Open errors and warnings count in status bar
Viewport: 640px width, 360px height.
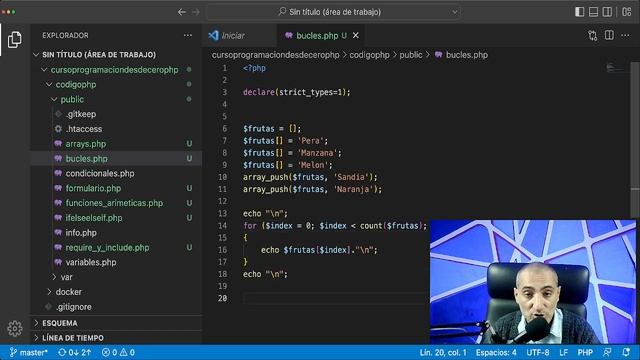pos(118,352)
